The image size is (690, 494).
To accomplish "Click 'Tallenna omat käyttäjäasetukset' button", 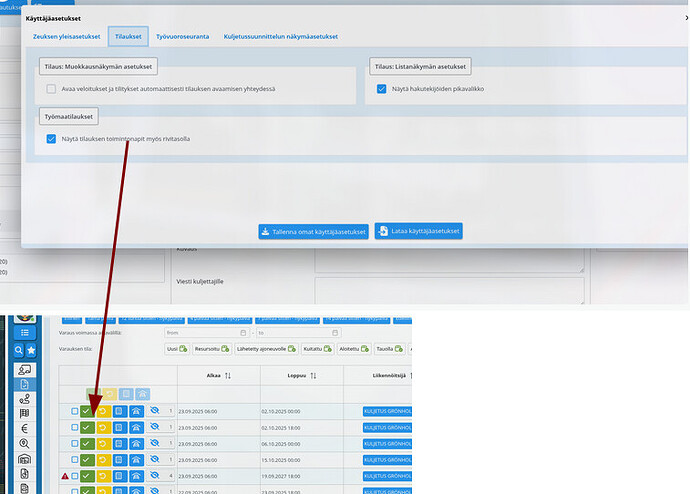I will tap(313, 231).
